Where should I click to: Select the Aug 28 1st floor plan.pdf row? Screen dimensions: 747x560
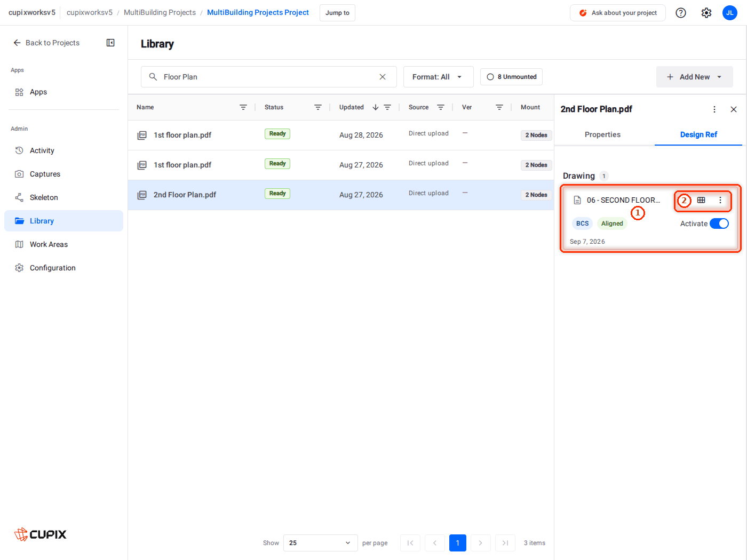click(x=341, y=135)
